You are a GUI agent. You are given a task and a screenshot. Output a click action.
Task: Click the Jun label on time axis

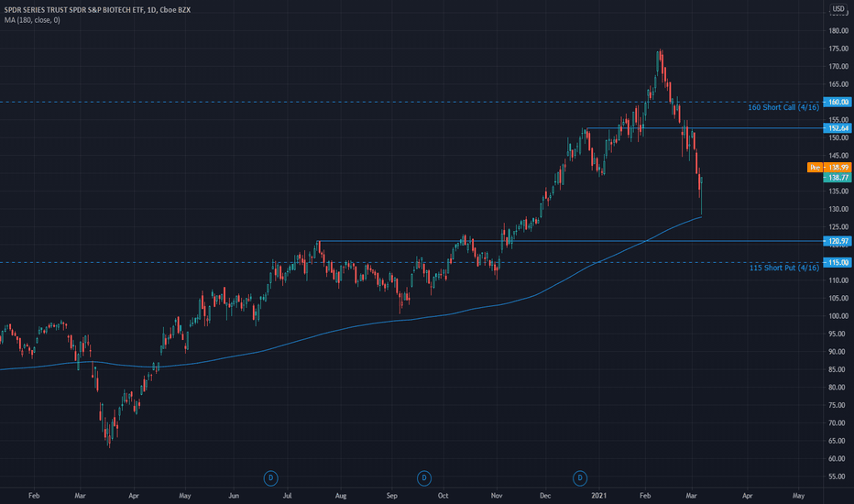(x=234, y=496)
